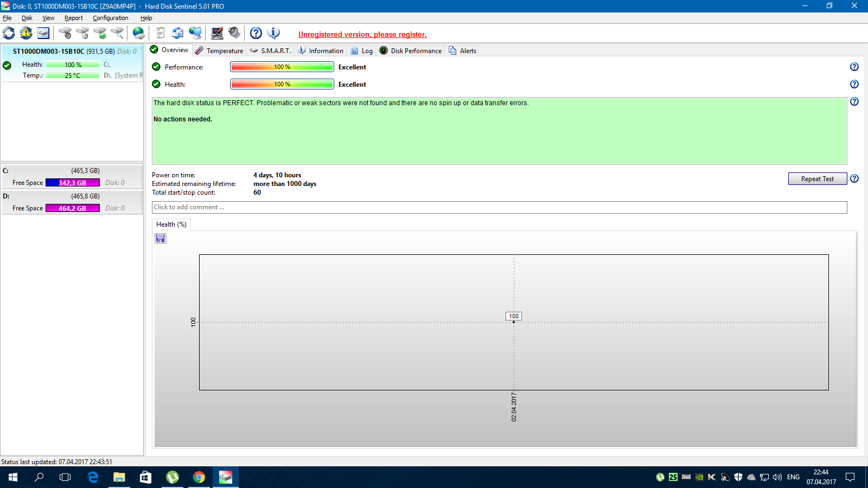Click the info speech bubble toolbar icon
The height and width of the screenshot is (488, 868).
[x=274, y=33]
